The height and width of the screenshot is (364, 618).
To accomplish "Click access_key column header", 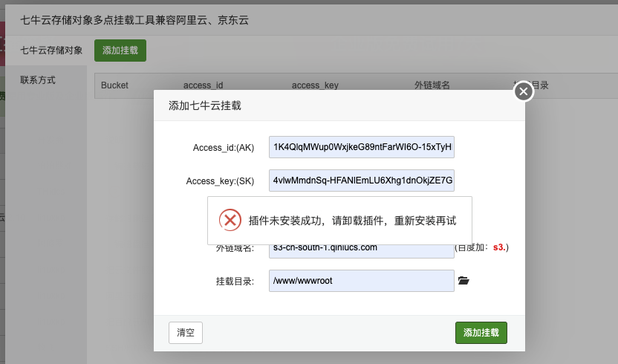I will click(315, 85).
